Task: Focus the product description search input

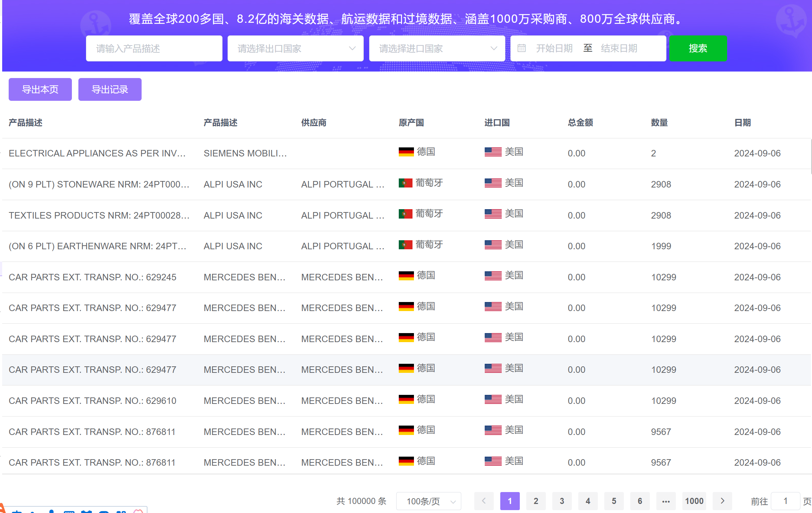Action: point(154,48)
